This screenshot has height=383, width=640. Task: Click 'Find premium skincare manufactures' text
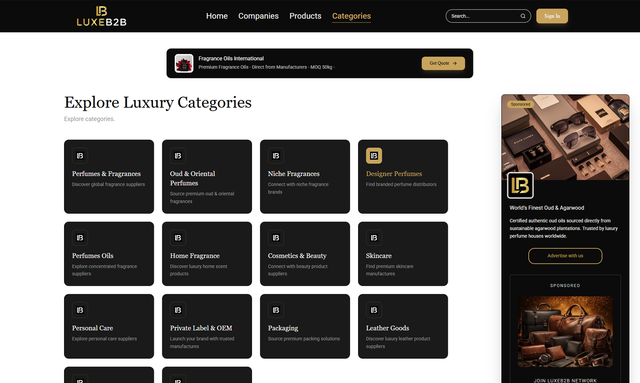(x=389, y=270)
